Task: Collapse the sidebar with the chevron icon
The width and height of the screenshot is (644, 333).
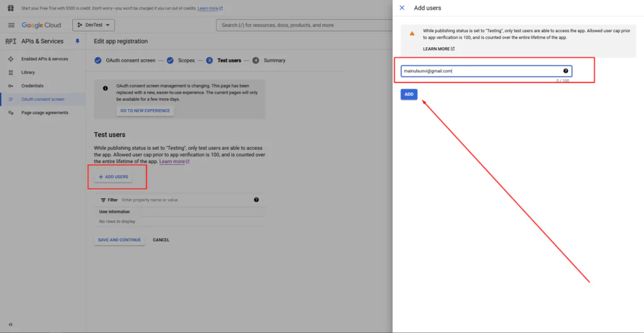Action: 11,324
